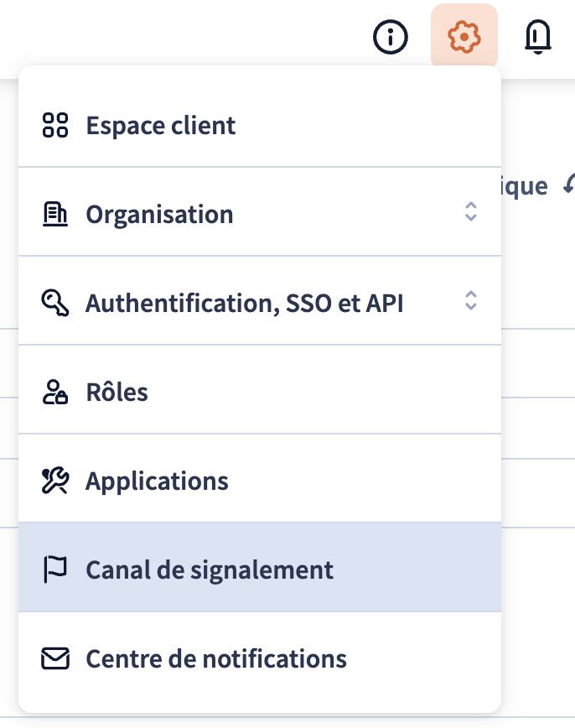Open the Espace client menu entry
The image size is (575, 728).
click(260, 125)
